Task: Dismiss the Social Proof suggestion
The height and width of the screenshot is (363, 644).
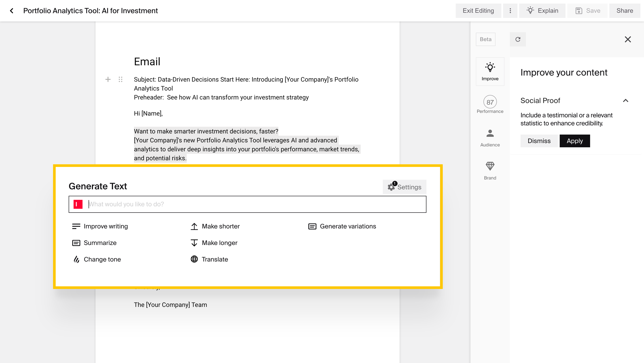Action: pyautogui.click(x=539, y=141)
